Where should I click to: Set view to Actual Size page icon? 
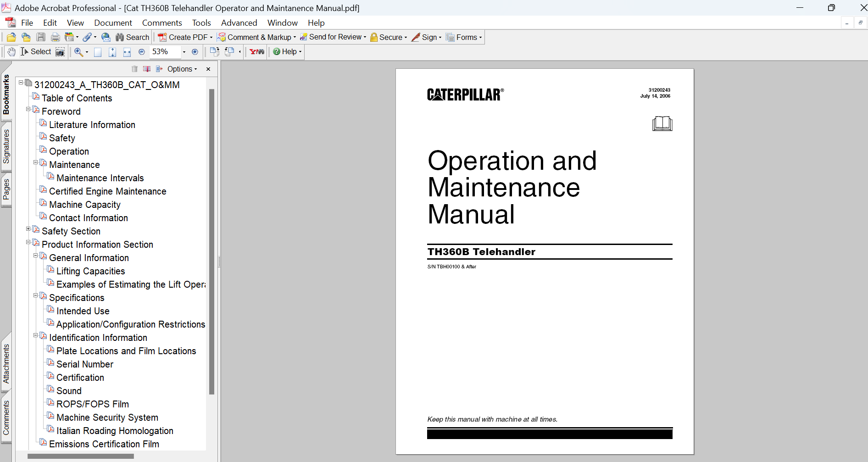[98, 52]
